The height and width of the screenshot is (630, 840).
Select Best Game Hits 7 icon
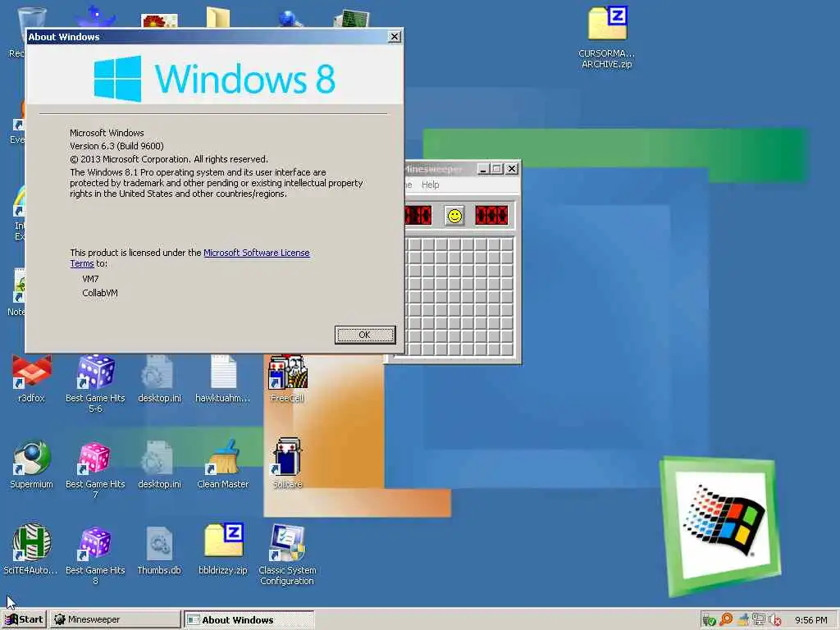[95, 470]
